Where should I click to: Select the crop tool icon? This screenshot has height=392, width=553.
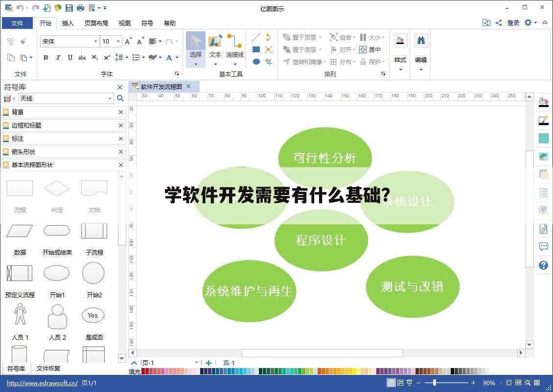pyautogui.click(x=269, y=62)
